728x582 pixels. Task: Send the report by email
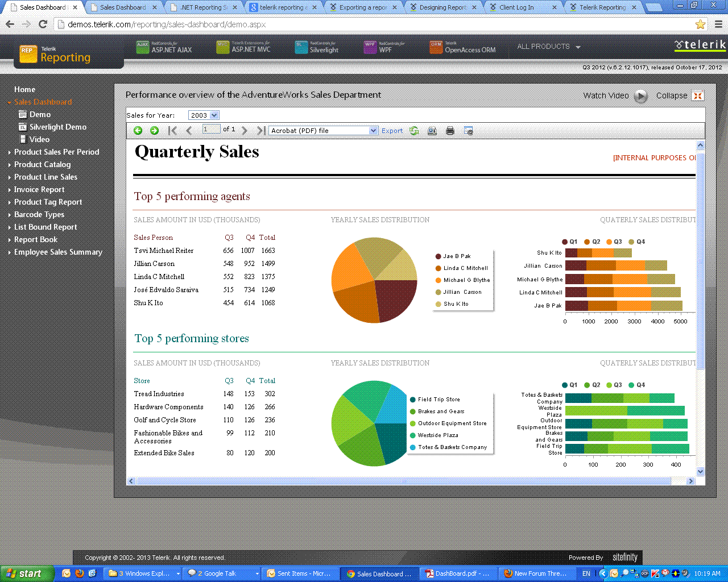tap(469, 131)
